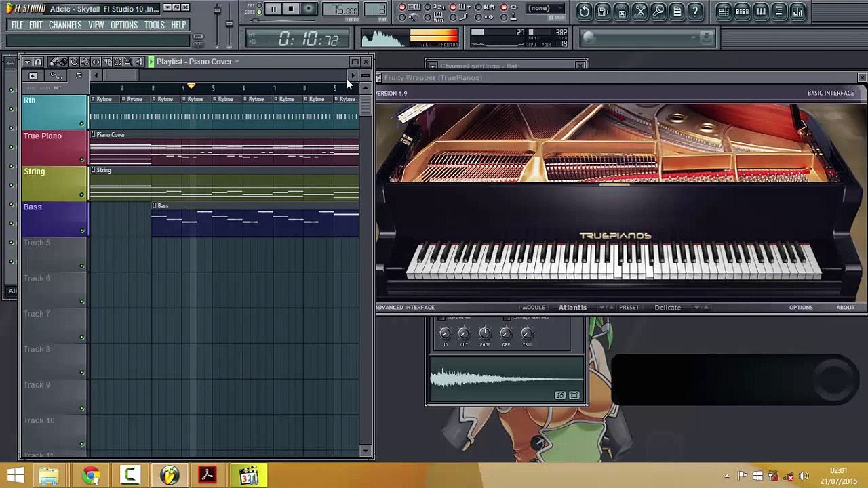Toggle the Swap stereo checkbox in Channel settings
868x488 pixels.
[507, 318]
